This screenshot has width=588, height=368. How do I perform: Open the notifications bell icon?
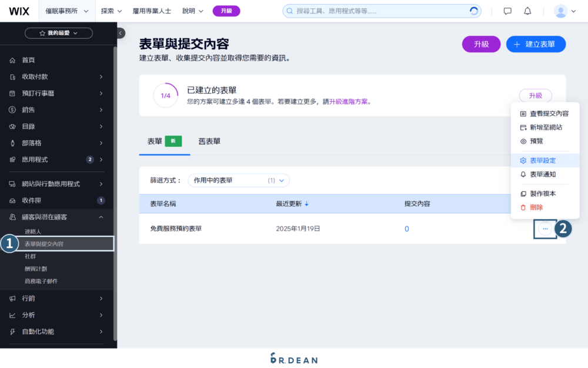[527, 11]
